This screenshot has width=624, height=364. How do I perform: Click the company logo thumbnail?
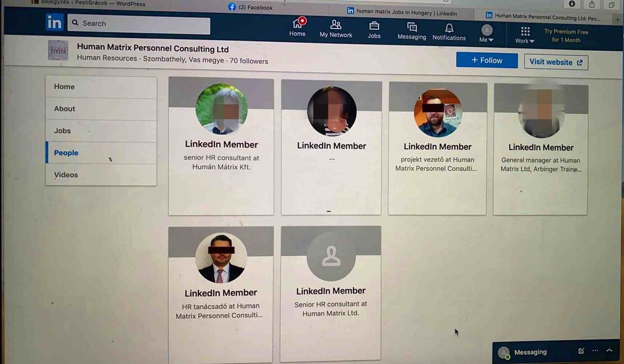tap(58, 50)
